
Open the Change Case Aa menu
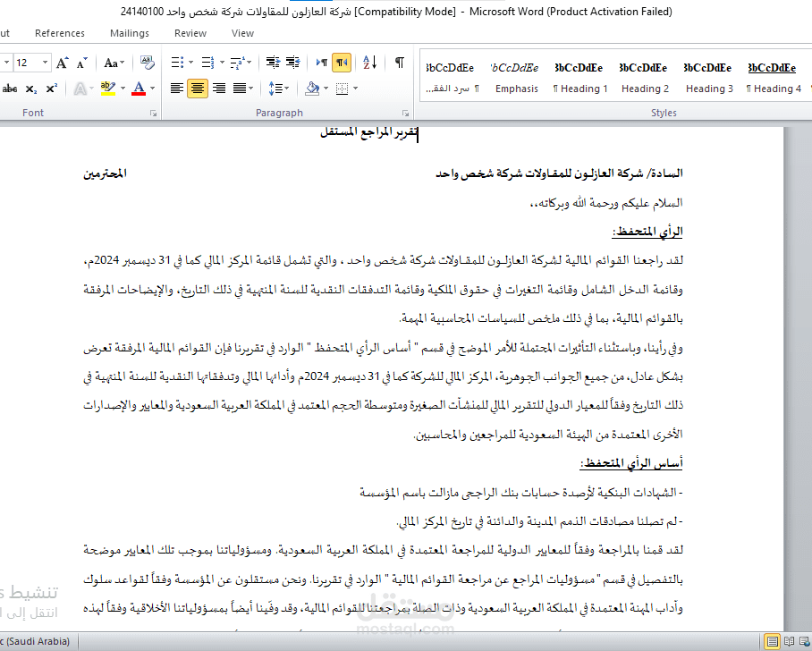[114, 63]
